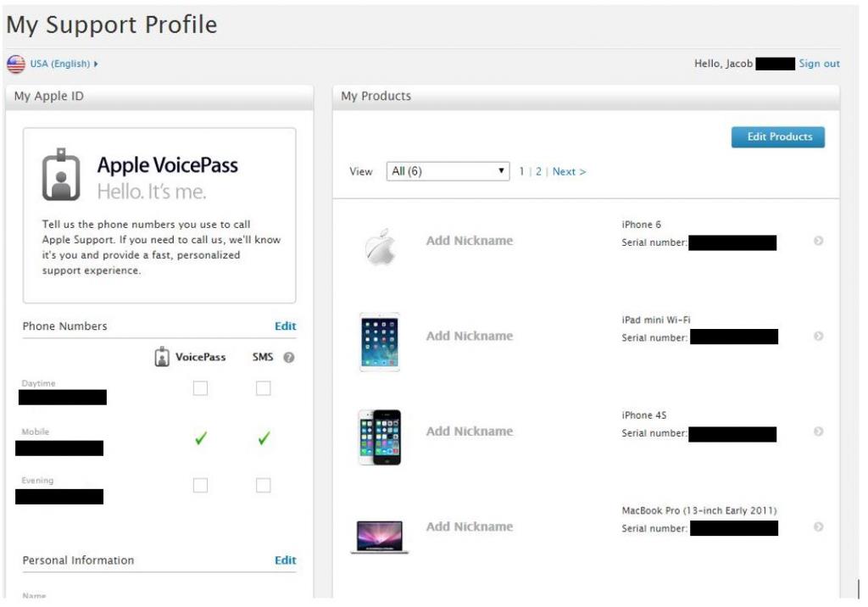This screenshot has height=607, width=868.
Task: Click the iPad mini Wi-Fi product image
Action: [380, 342]
